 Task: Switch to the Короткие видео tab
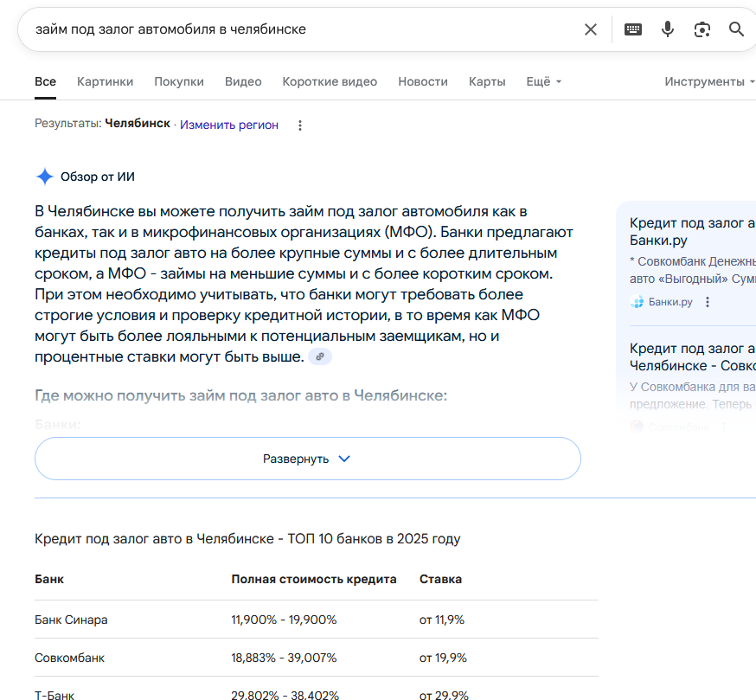[330, 81]
